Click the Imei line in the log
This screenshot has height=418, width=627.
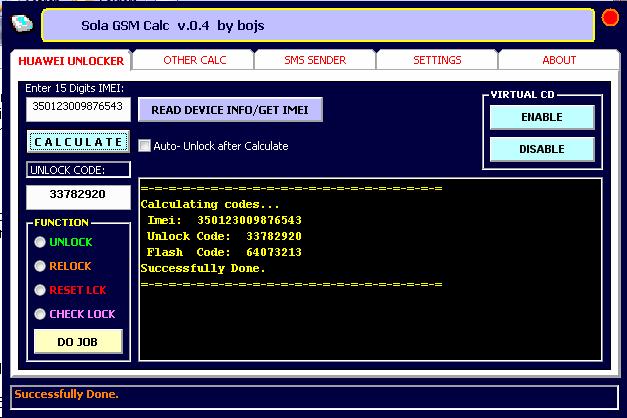point(224,220)
